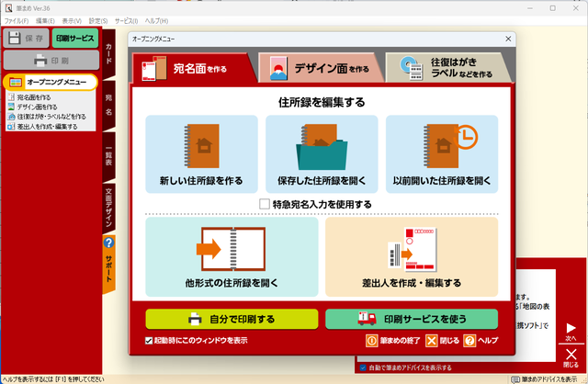The image size is (588, 384).
Task: Click 筆まめアドバイスを表示 in status bar
Action: (545, 379)
